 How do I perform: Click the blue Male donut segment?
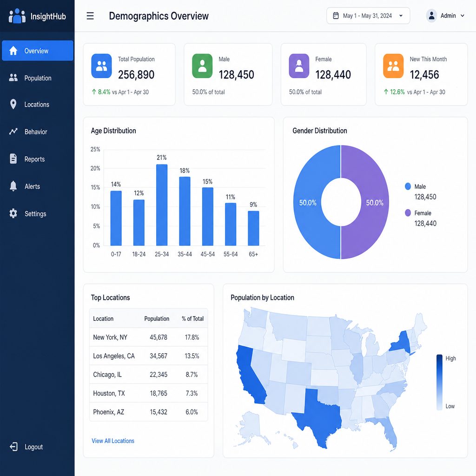(307, 202)
